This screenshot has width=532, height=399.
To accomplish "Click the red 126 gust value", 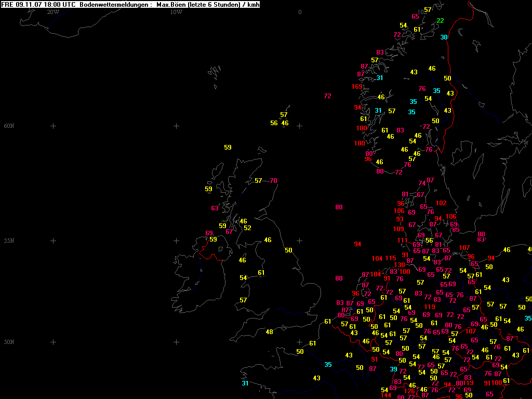I will pos(410,391).
